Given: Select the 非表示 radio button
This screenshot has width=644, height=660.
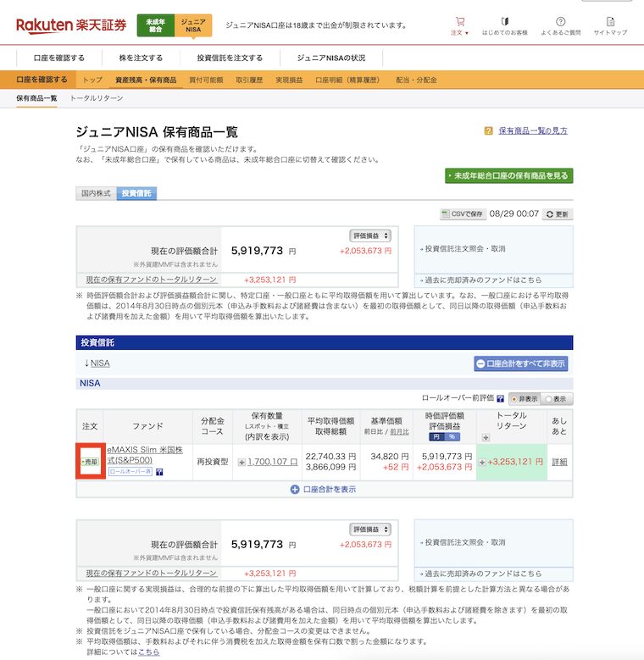Looking at the screenshot, I should tap(524, 397).
